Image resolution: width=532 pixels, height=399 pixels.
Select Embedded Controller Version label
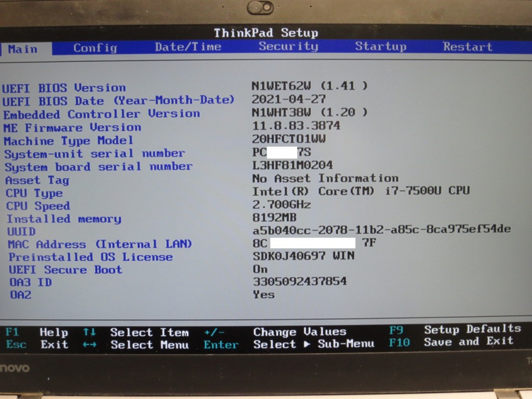pyautogui.click(x=102, y=114)
